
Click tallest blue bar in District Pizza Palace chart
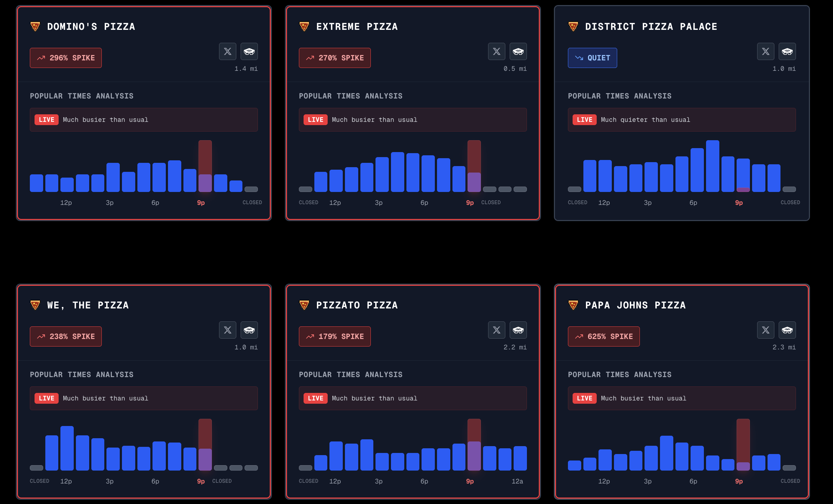coord(713,166)
